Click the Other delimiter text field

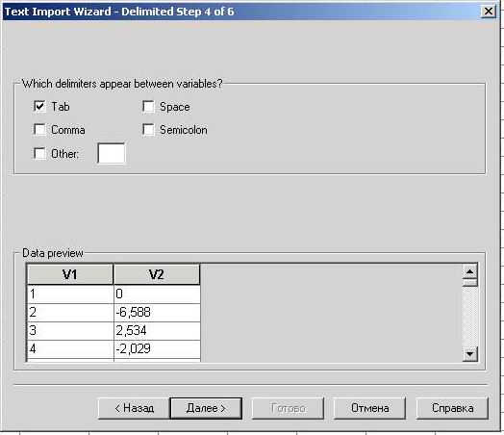pyautogui.click(x=112, y=154)
